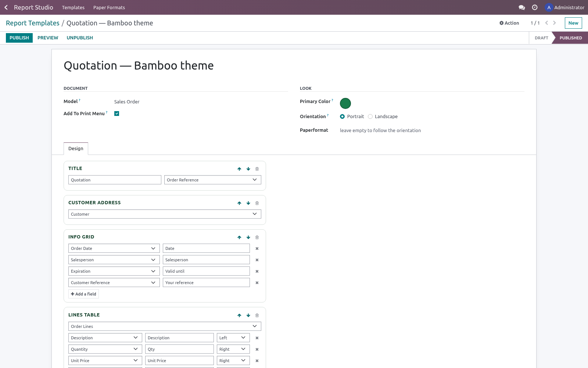The height and width of the screenshot is (368, 588).
Task: Remove the Customer Reference info row
Action: [257, 283]
